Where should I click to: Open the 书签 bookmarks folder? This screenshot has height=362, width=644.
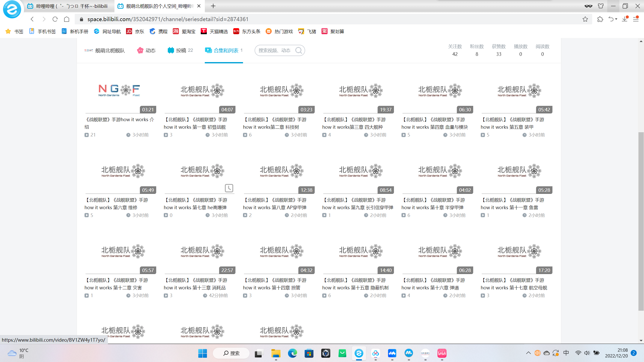coord(15,31)
